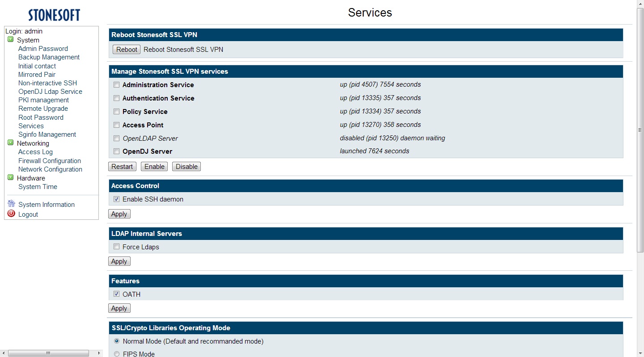
Task: Open Remote Upgrade page
Action: [43, 109]
